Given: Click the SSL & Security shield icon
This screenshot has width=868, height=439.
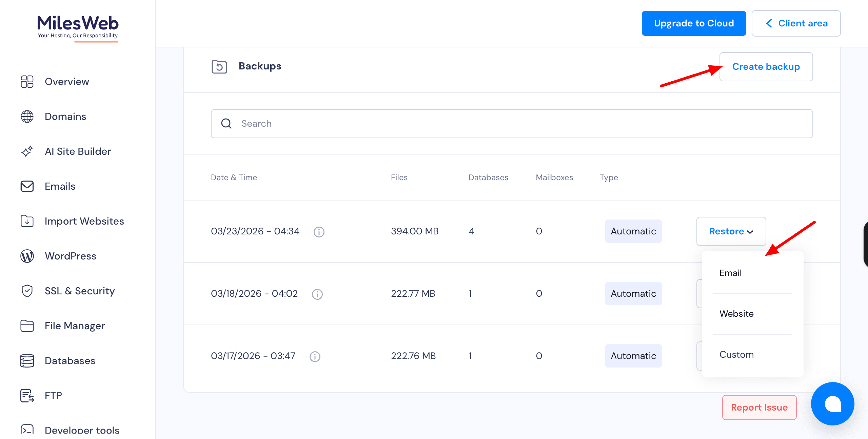Looking at the screenshot, I should [x=27, y=291].
